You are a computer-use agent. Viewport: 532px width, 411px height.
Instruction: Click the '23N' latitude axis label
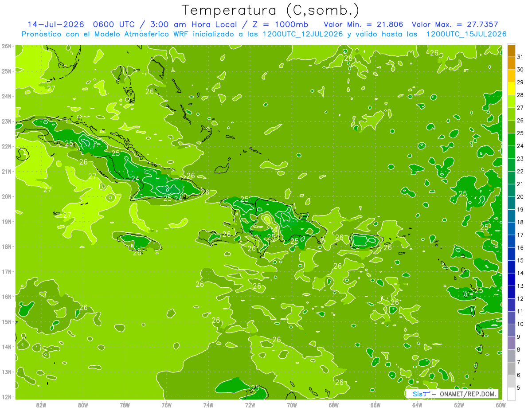click(x=7, y=121)
